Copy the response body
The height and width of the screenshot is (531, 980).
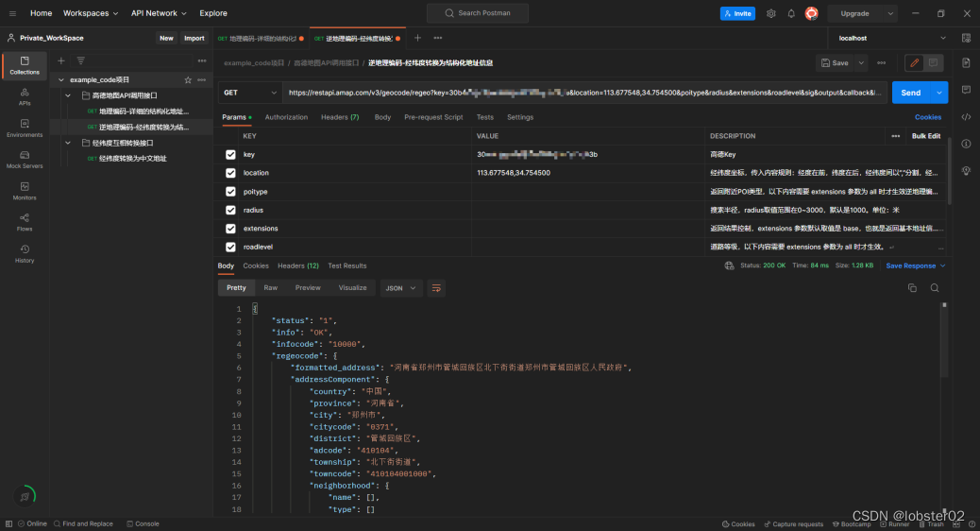click(912, 287)
